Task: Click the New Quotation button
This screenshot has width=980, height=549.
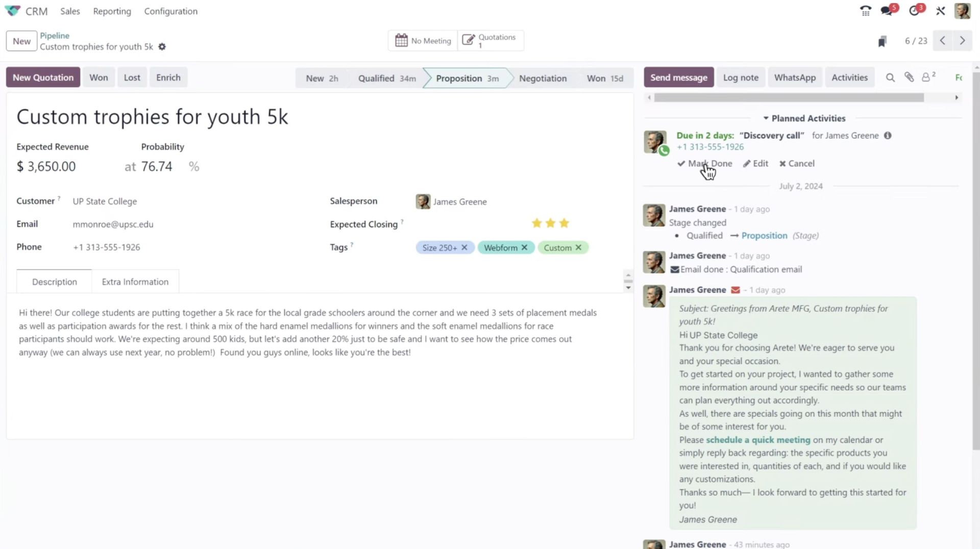Action: pos(43,78)
